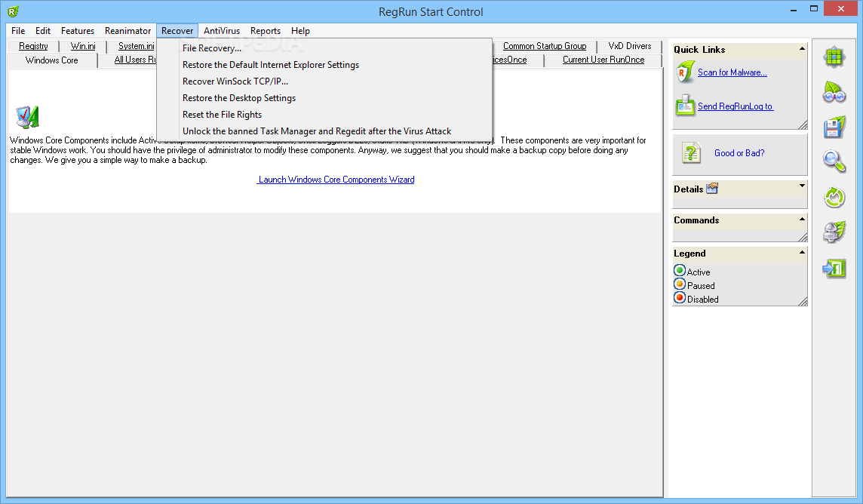Click the green grid icon in the right toolbar

click(834, 57)
